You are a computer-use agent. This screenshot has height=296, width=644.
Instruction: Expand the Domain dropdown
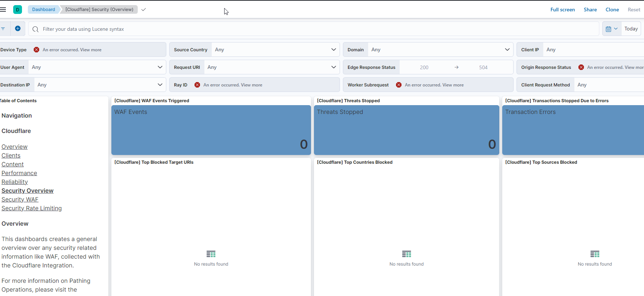click(x=507, y=49)
